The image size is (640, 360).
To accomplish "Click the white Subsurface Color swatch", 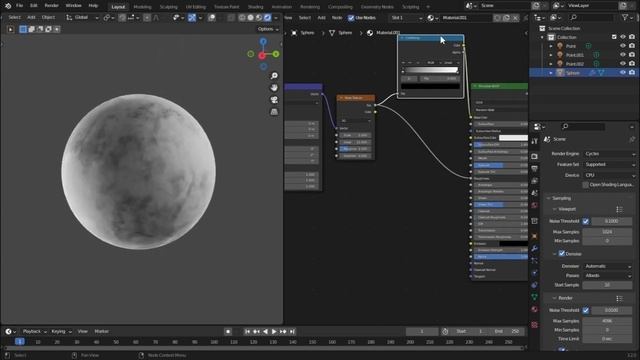I will [513, 138].
